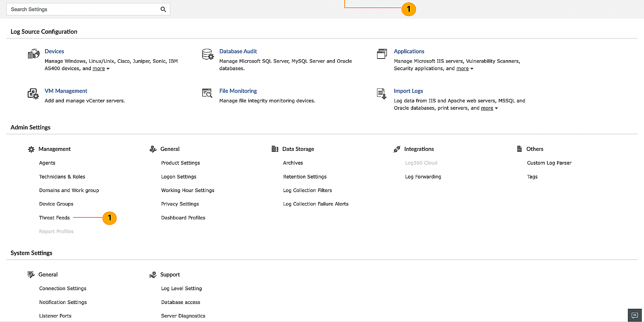
Task: Open Technicians & Roles
Action: point(62,177)
